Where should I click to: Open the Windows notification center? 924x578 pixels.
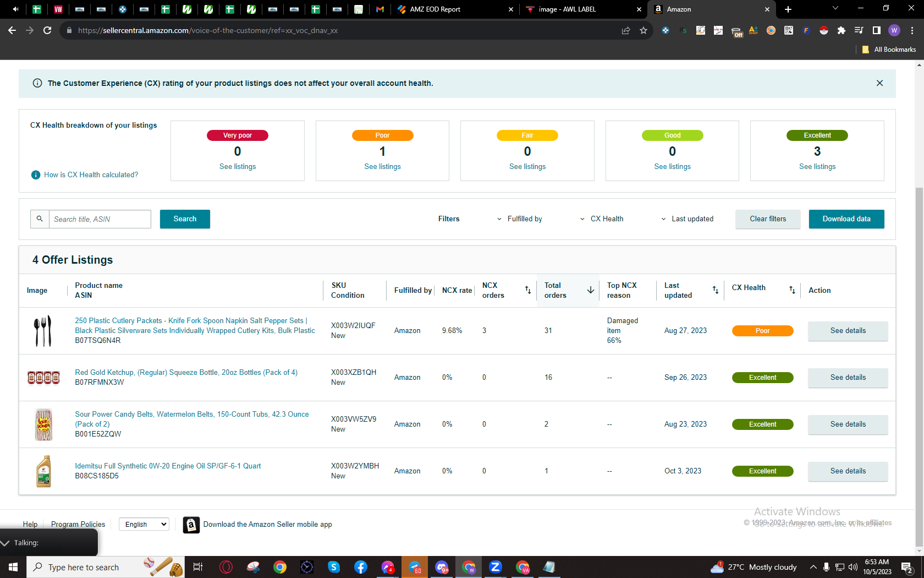click(908, 567)
